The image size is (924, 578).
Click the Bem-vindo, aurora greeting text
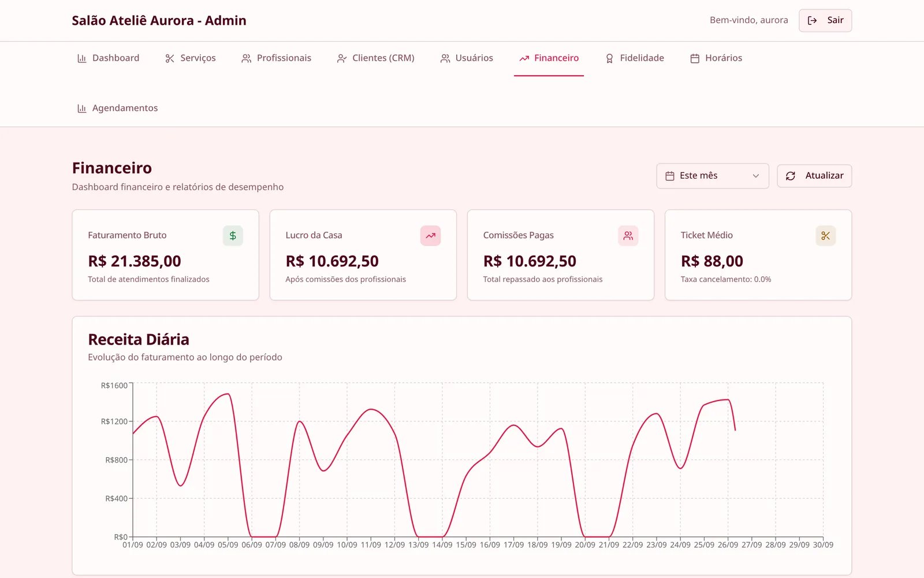[x=749, y=20]
